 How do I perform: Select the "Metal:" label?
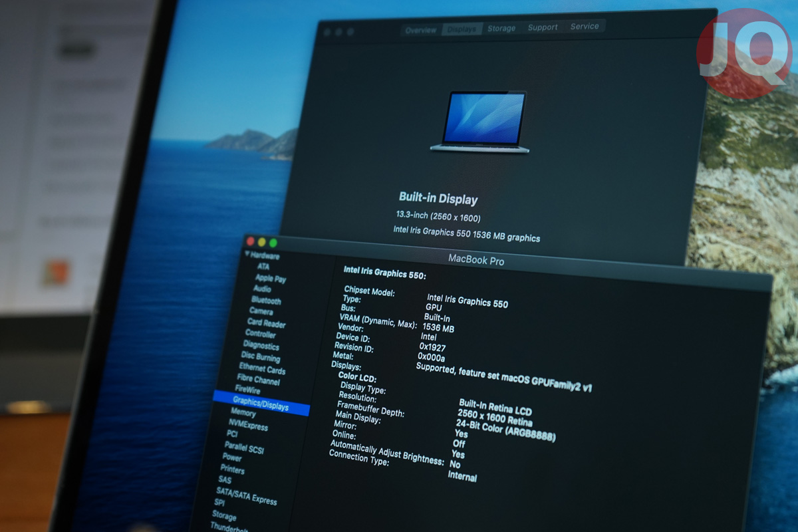(x=344, y=357)
